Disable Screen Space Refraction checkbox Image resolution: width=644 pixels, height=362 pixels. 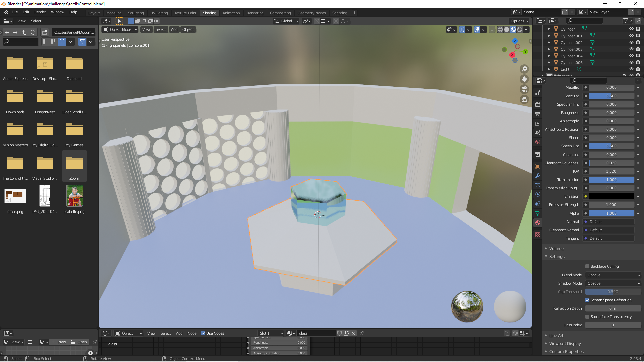[587, 300]
